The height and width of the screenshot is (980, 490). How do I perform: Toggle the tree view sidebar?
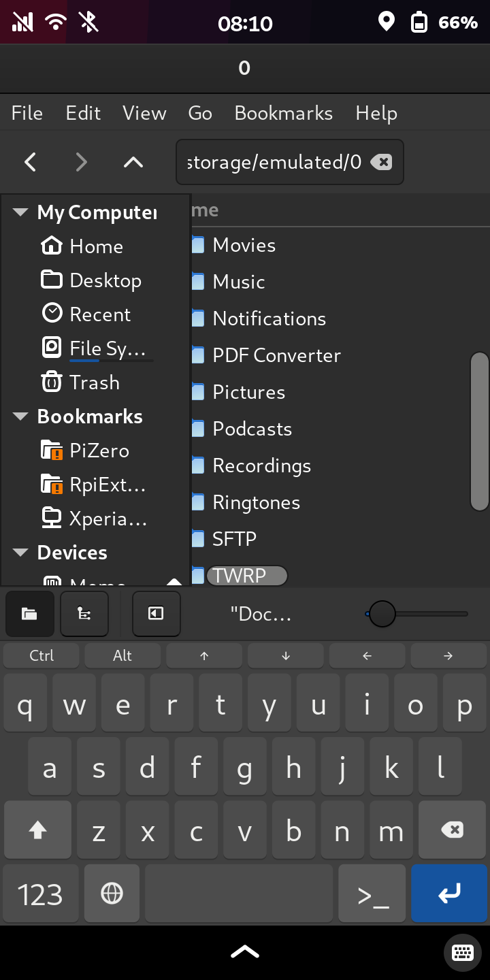coord(84,614)
